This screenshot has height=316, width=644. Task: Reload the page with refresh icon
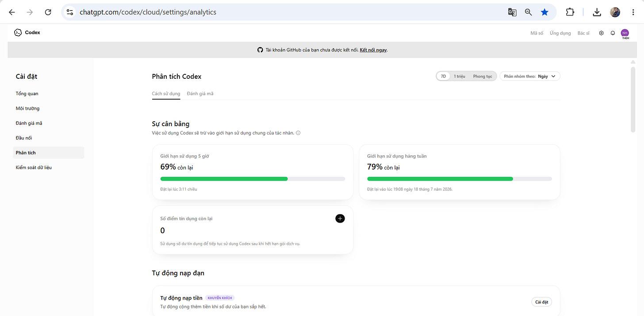tap(48, 12)
